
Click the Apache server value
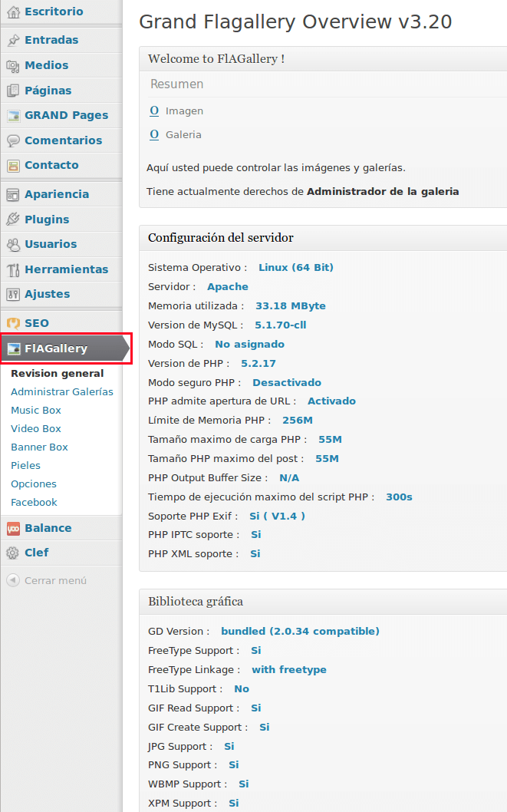click(228, 287)
